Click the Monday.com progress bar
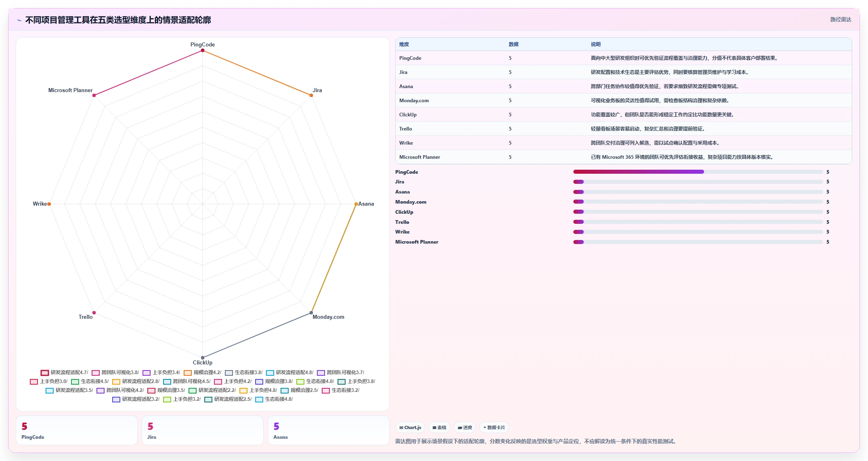This screenshot has height=461, width=868. [698, 202]
